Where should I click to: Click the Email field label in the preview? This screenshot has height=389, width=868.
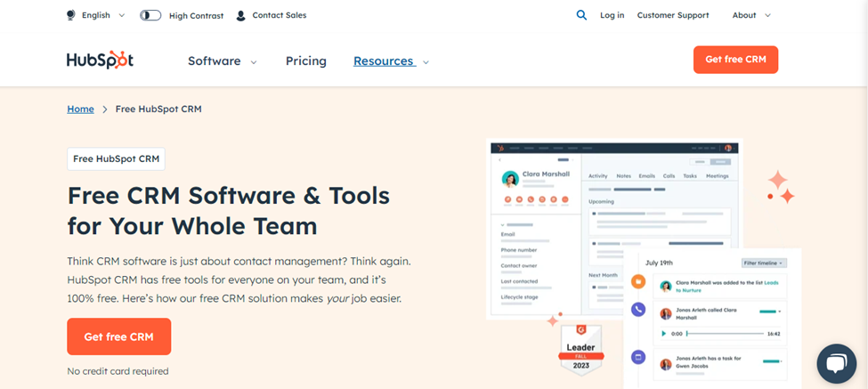[x=507, y=234]
